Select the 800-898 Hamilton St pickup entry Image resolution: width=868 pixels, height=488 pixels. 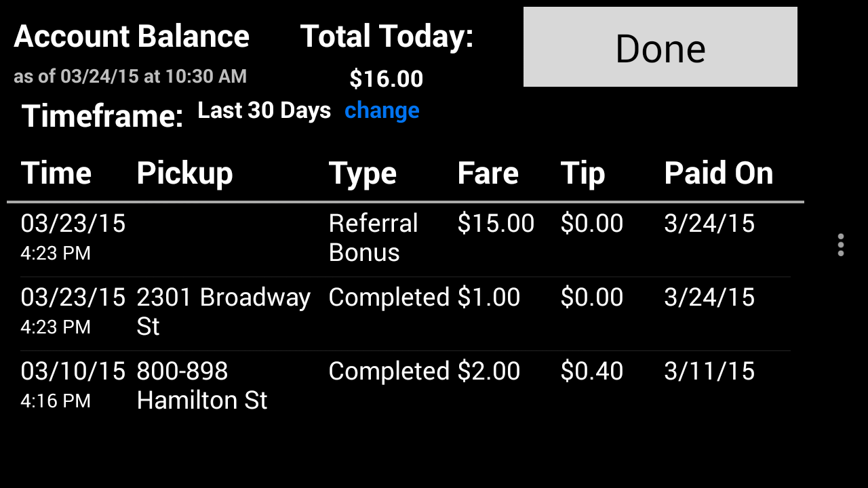click(202, 386)
